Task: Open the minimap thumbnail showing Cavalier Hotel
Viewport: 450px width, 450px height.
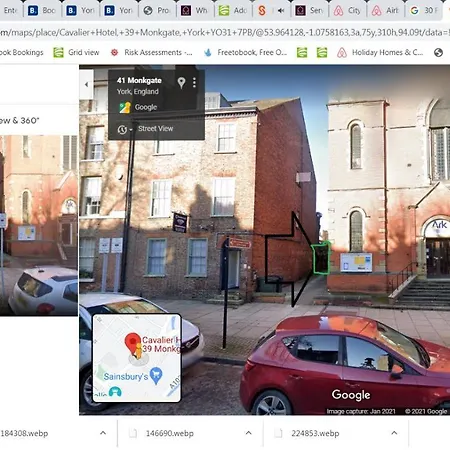Action: click(x=137, y=358)
